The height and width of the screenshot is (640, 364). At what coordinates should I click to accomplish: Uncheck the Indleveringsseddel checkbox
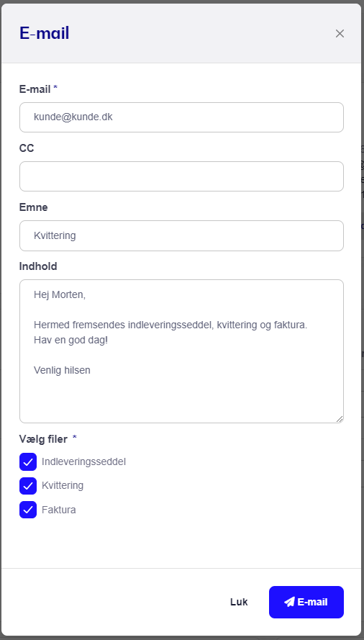click(x=28, y=462)
